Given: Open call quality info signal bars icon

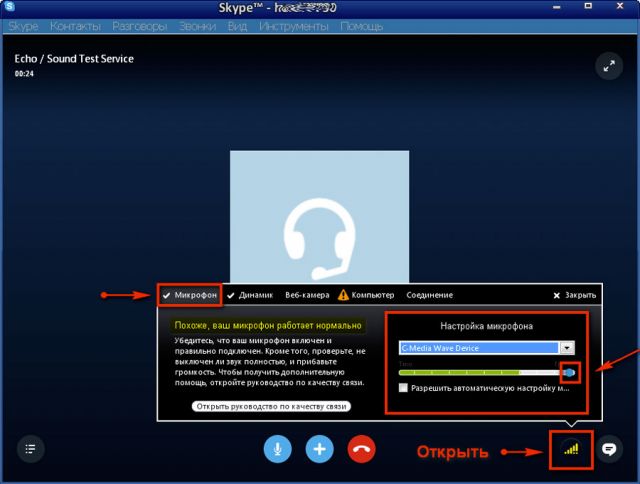Looking at the screenshot, I should coord(571,449).
